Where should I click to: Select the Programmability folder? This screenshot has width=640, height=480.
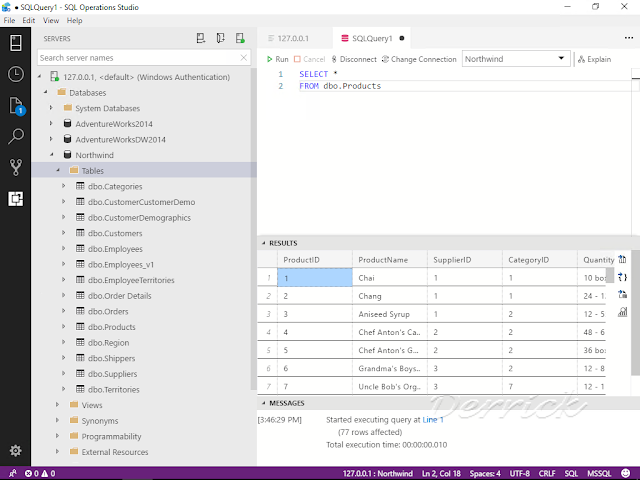click(x=111, y=437)
